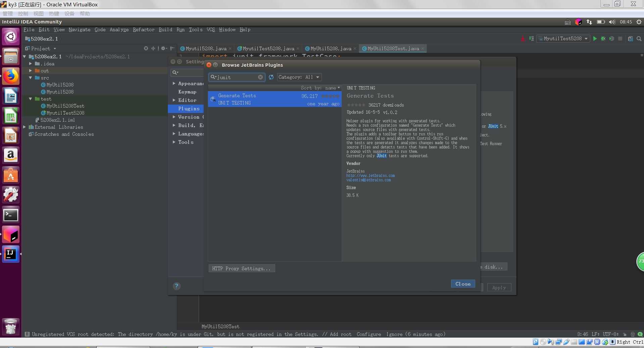Open the VCS menu
Screen dimensions: 644x348
[x=211, y=30]
